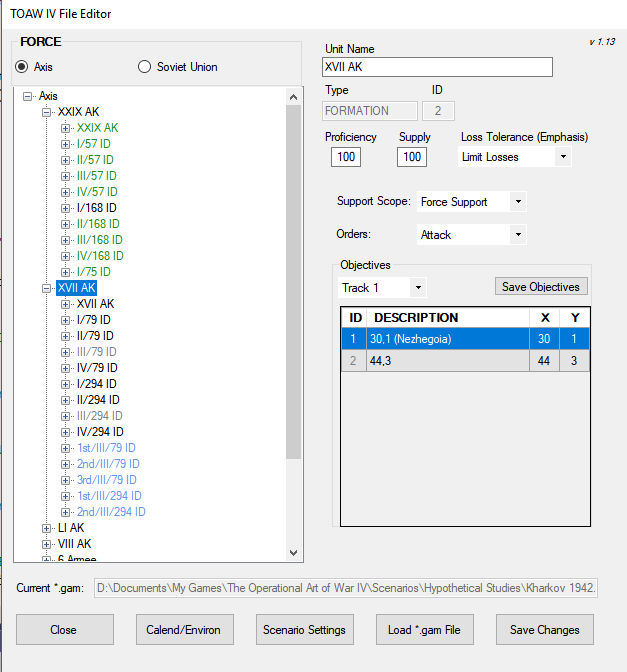Select greyed III/79 ID in the tree
Screen dimensions: 627x672
tap(96, 352)
